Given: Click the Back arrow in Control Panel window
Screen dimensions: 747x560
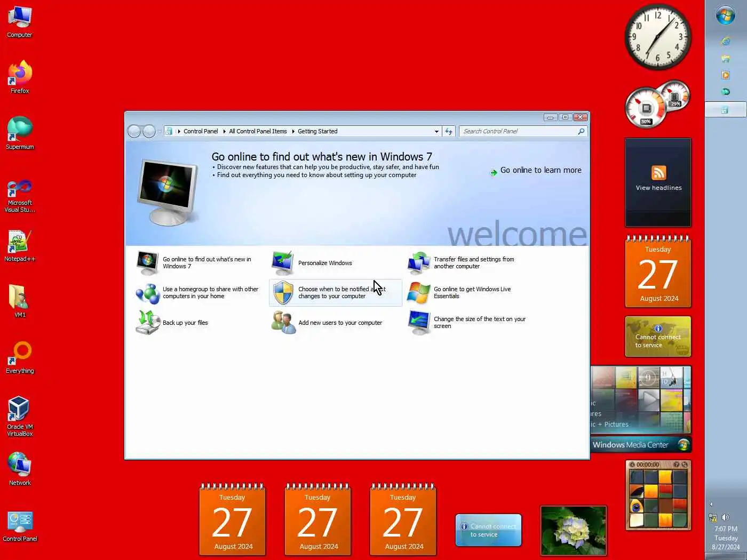Looking at the screenshot, I should tap(134, 131).
